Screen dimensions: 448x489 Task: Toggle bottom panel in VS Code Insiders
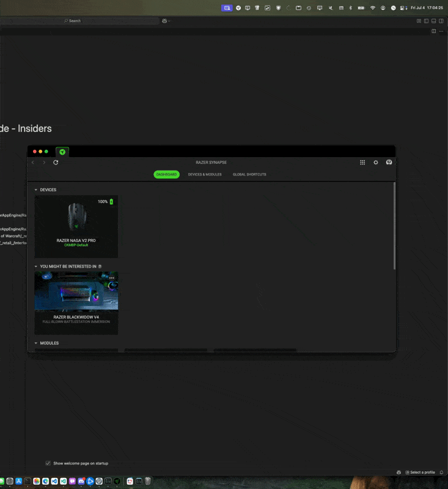(434, 21)
